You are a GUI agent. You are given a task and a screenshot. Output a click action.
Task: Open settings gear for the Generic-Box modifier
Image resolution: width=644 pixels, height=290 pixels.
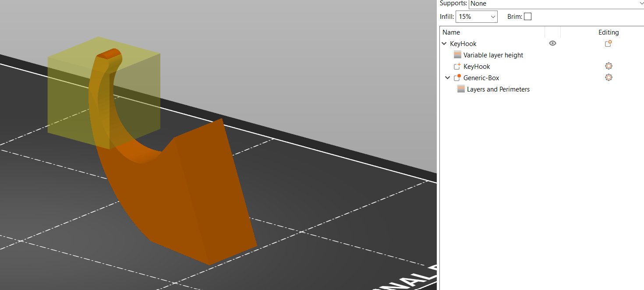point(609,78)
